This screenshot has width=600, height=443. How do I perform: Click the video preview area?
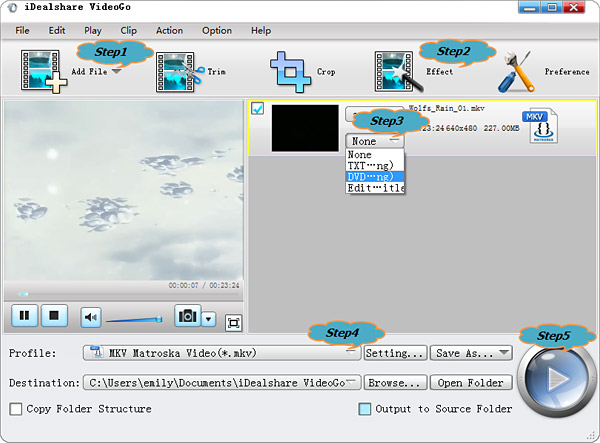pos(123,191)
